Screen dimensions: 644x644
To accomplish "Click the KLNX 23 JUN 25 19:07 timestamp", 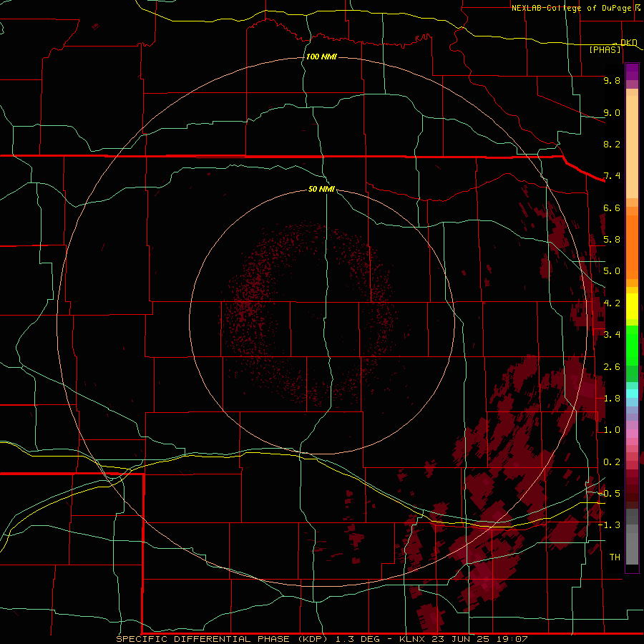I will click(463, 639).
